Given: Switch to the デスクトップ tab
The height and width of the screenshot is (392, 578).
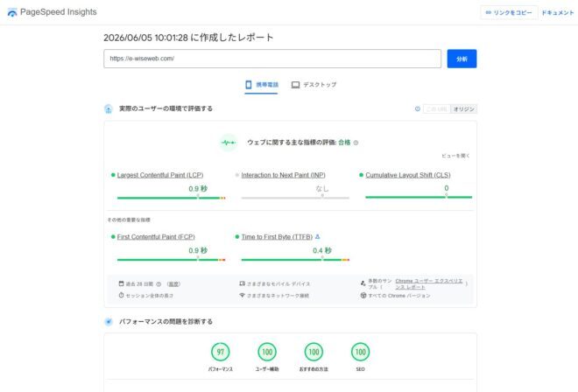Looking at the screenshot, I should point(314,85).
